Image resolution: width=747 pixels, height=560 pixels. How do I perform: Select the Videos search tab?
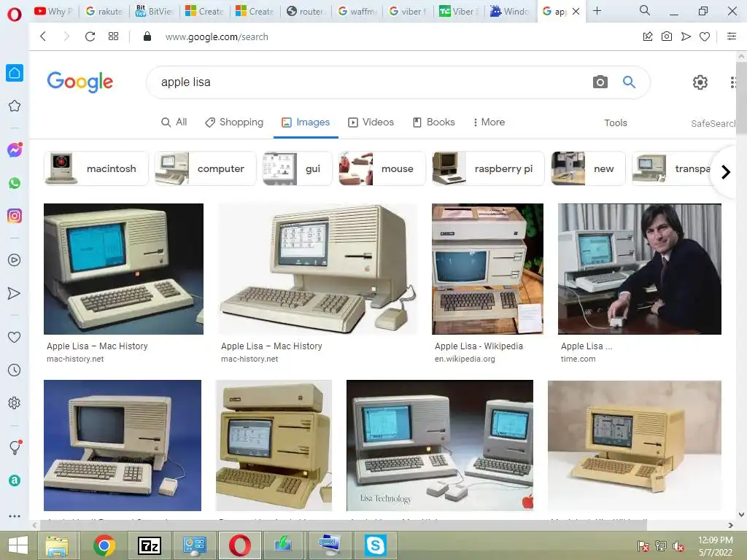click(371, 122)
